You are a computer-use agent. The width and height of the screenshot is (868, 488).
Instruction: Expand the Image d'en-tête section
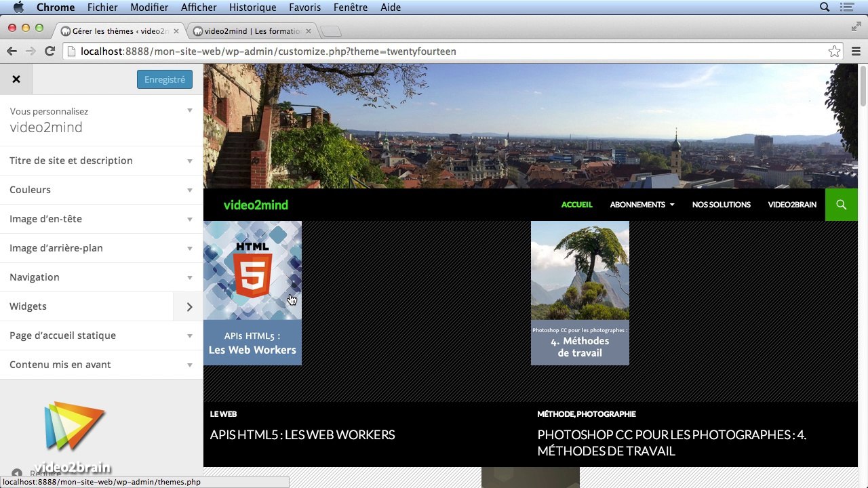[102, 219]
